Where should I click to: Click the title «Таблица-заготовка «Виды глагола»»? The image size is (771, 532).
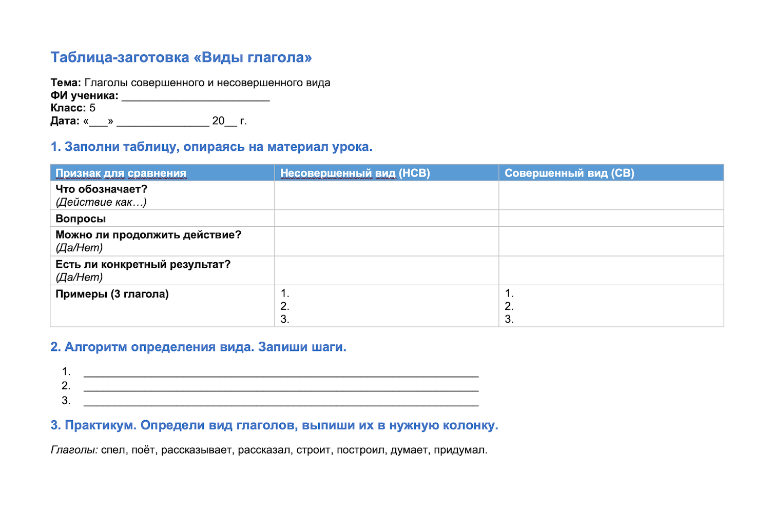[x=181, y=57]
